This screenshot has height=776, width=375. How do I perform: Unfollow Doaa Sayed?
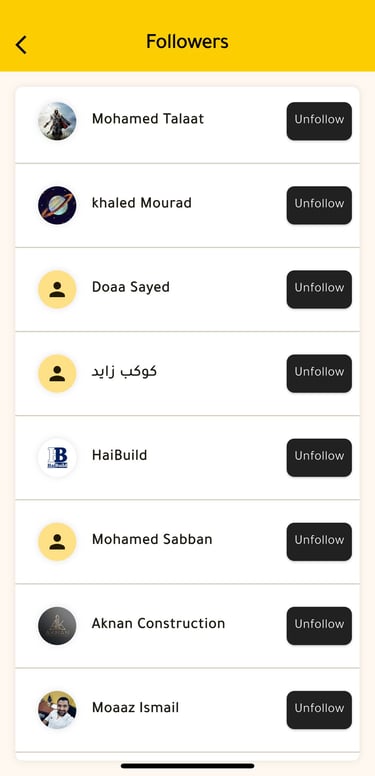coord(319,290)
